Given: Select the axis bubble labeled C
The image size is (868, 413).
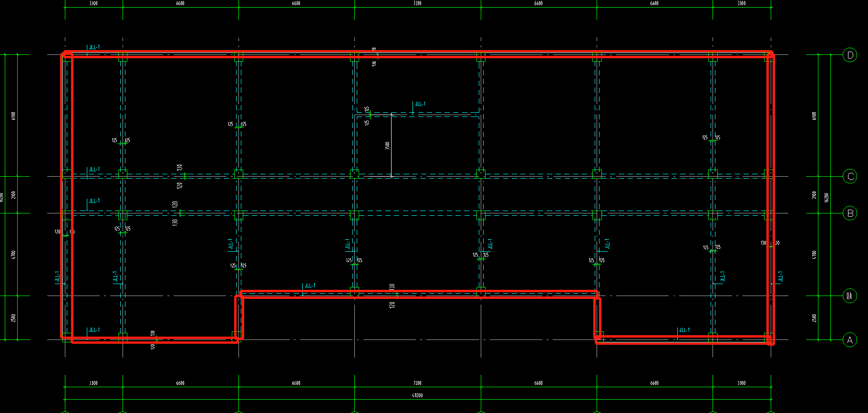Looking at the screenshot, I should point(850,177).
